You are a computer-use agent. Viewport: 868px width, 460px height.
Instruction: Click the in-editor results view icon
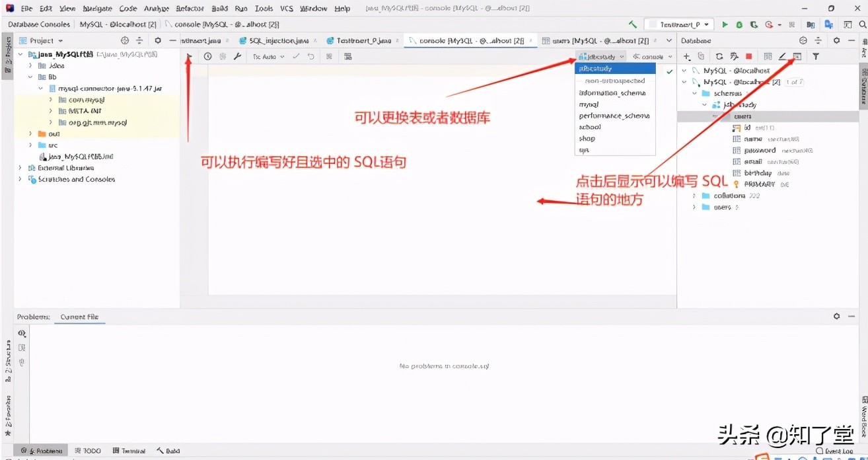click(x=347, y=57)
